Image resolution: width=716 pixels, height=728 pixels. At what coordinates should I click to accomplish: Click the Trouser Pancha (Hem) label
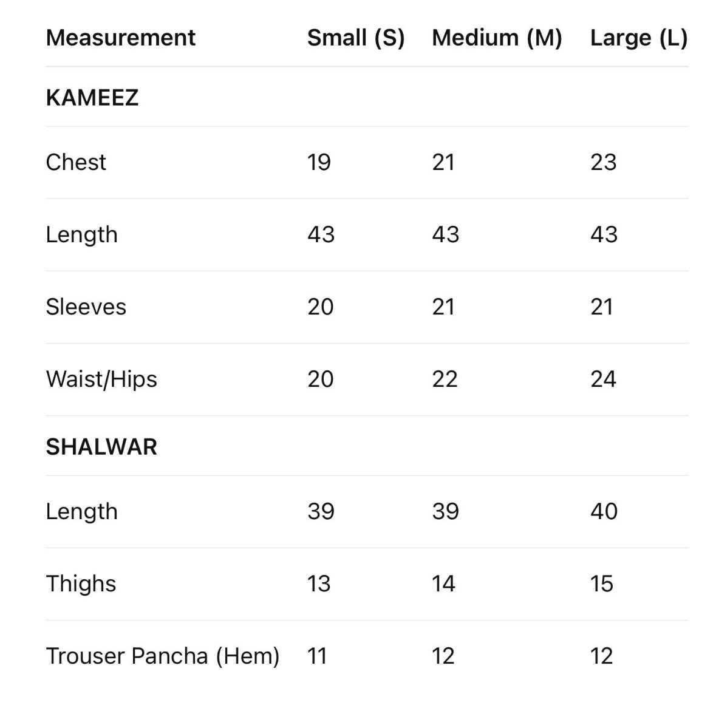point(163,656)
